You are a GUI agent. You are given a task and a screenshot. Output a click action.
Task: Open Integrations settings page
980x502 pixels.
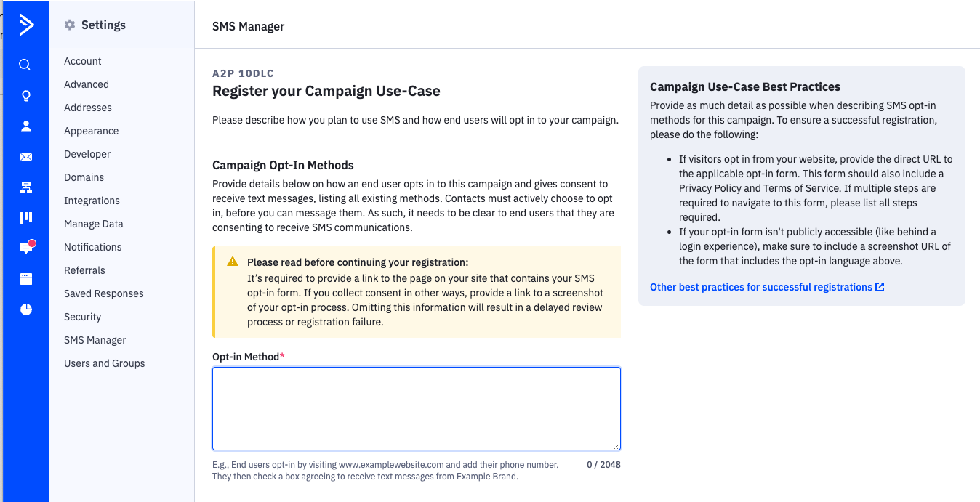tap(92, 201)
